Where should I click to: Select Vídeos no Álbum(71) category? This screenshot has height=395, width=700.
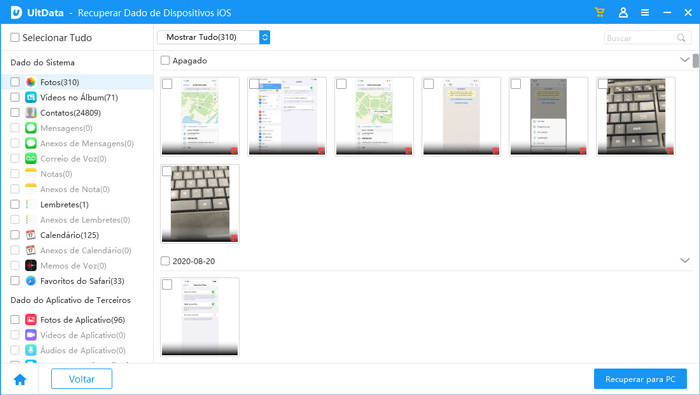[x=79, y=97]
